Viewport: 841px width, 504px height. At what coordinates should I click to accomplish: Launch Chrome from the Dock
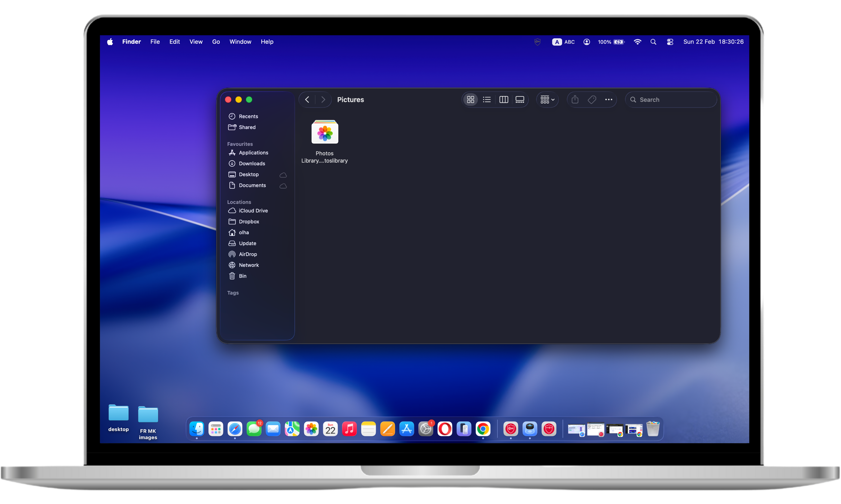pos(483,429)
